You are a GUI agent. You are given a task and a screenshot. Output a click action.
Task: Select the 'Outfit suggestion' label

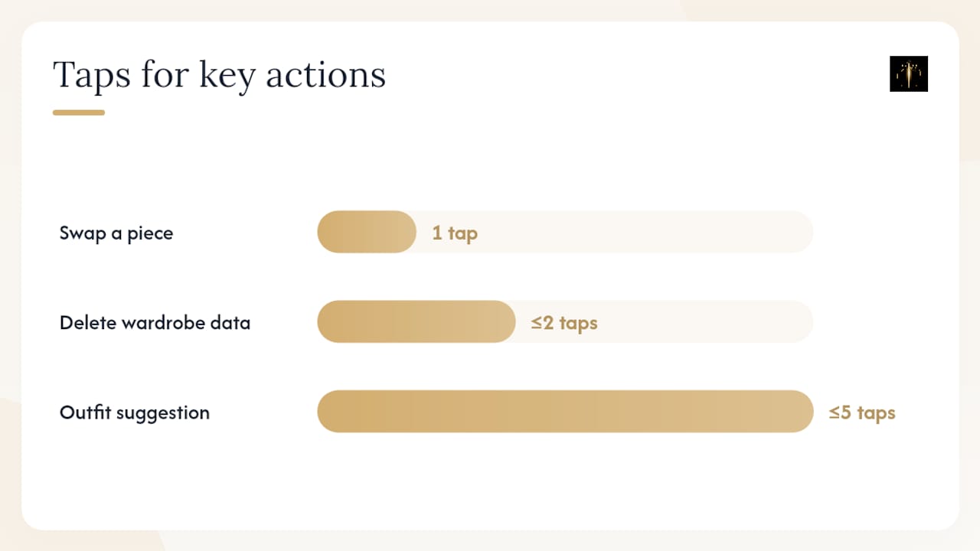tap(135, 412)
